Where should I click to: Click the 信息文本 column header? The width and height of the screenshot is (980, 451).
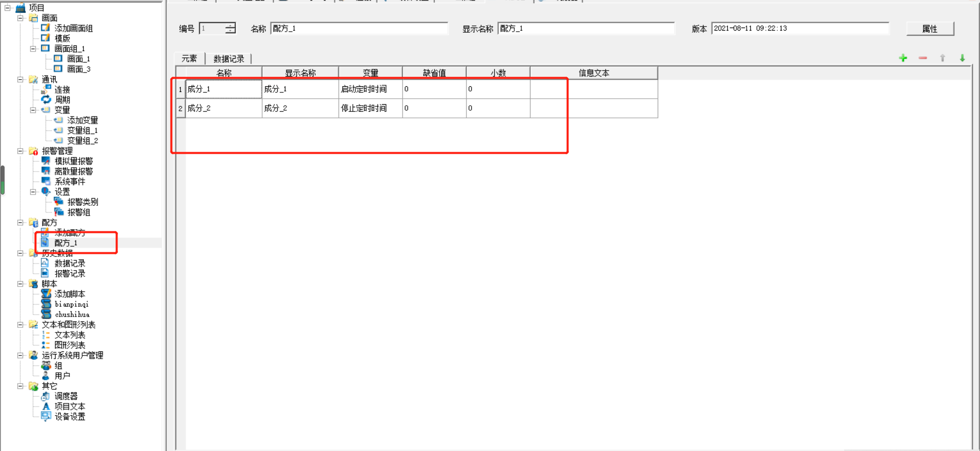[594, 73]
